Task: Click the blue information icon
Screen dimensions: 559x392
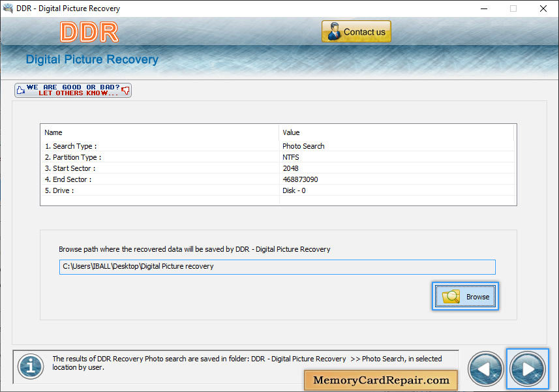Action: 31,367
